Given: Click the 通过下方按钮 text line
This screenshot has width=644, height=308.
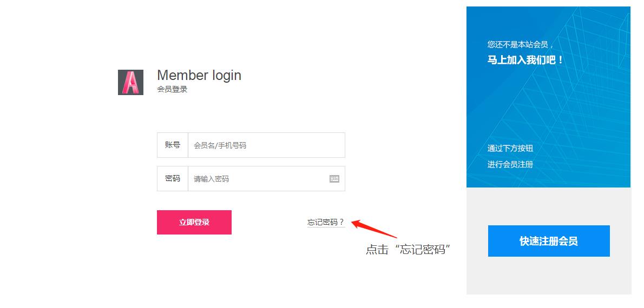Looking at the screenshot, I should click(510, 149).
